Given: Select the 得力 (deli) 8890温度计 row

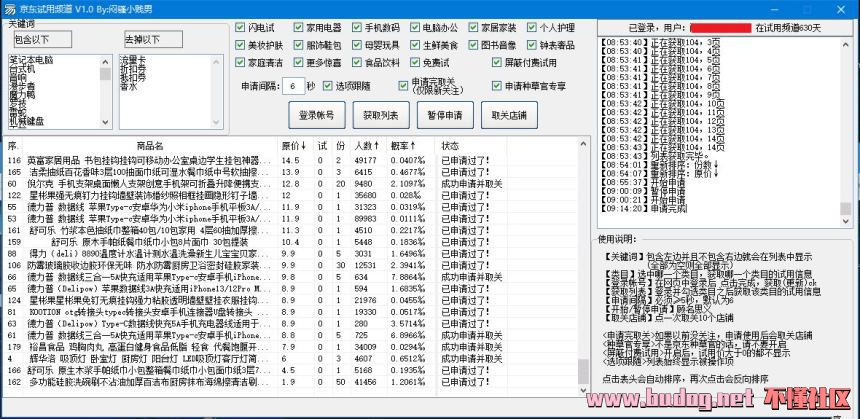Looking at the screenshot, I should coord(291,253).
